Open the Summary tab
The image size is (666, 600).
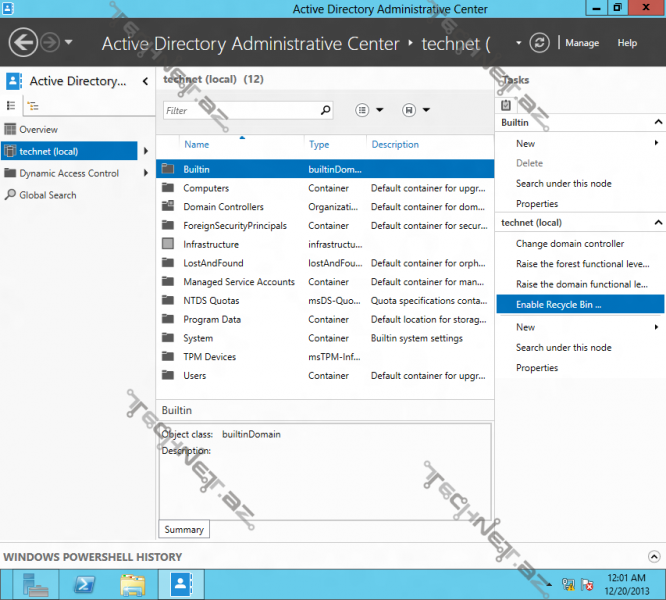point(184,529)
